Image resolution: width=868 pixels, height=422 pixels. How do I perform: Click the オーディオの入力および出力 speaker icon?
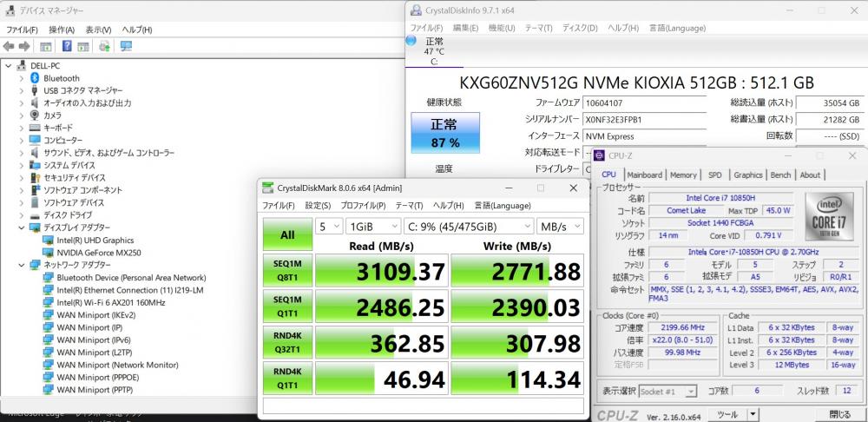tap(35, 103)
